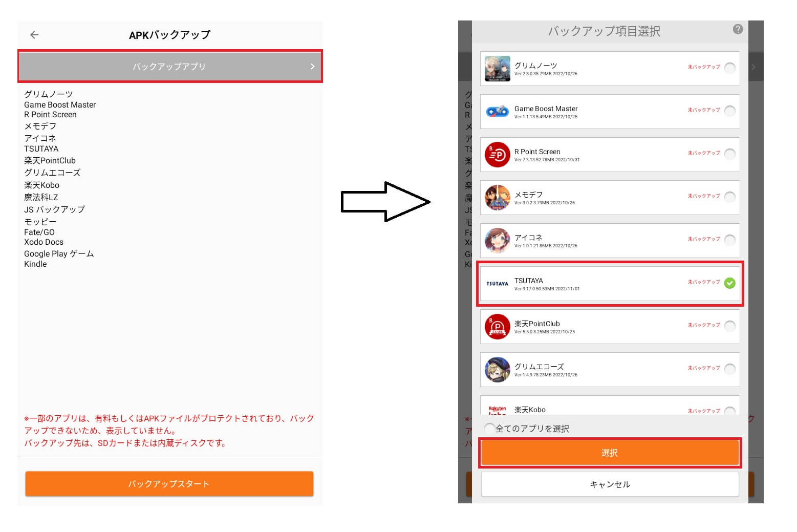Screen dimensions: 797x532
Task: Click the TSUTAYA logo icon
Action: click(x=497, y=284)
